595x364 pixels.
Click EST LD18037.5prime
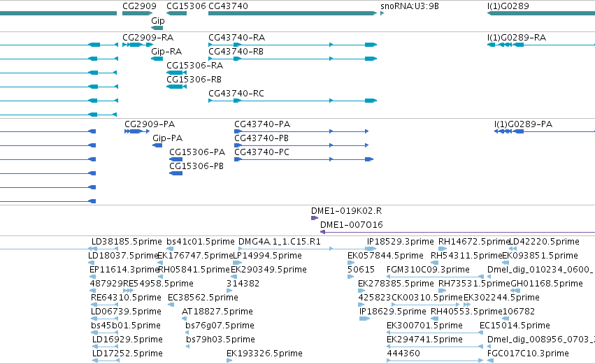(x=123, y=256)
